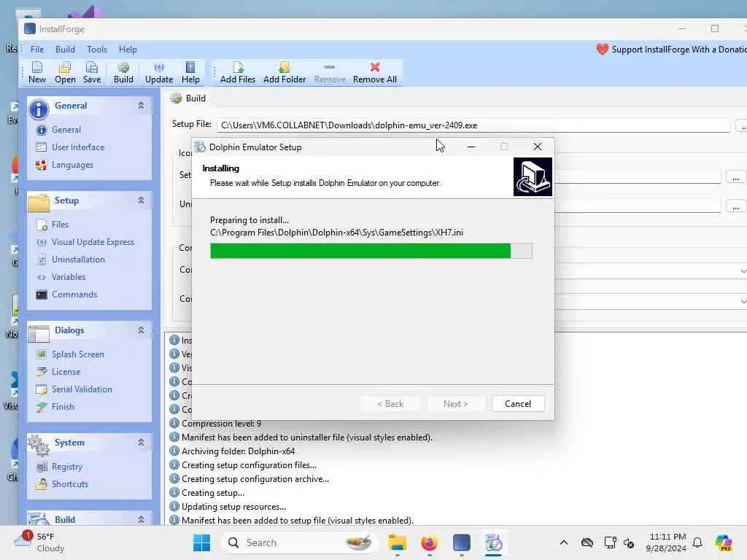Open the Languages page in sidebar
747x560 pixels.
pos(72,165)
